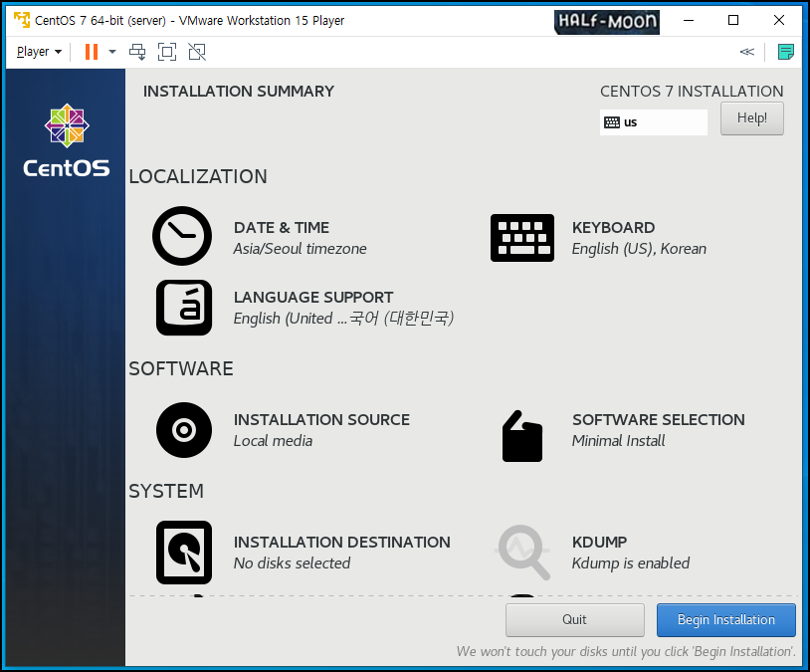
Task: Select 'Minimal Install' text
Action: click(x=618, y=441)
